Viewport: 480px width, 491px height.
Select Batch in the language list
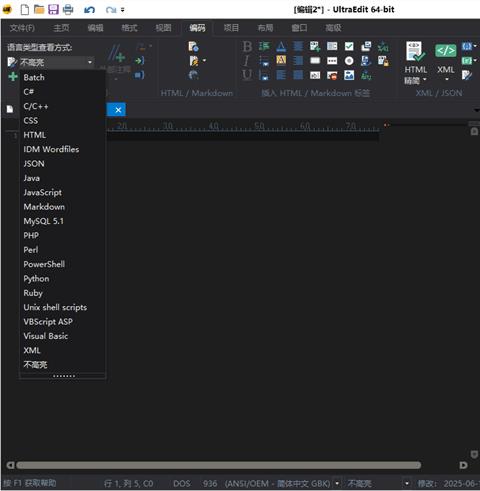pos(63,77)
